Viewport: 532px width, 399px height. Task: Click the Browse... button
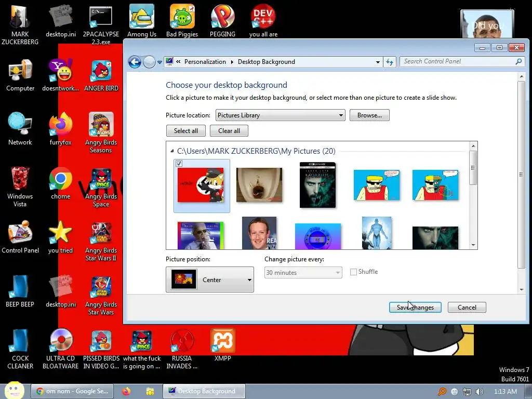pyautogui.click(x=369, y=115)
